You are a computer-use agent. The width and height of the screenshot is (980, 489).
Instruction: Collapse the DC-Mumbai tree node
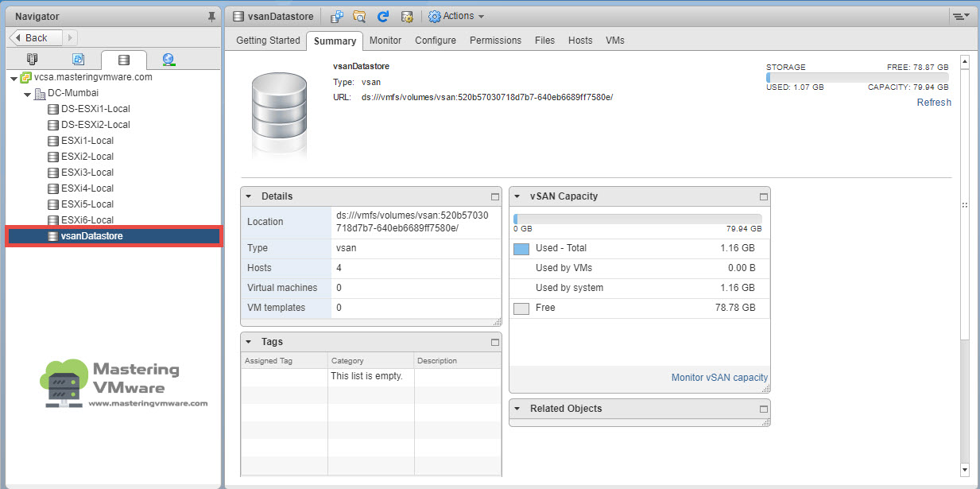tap(28, 94)
